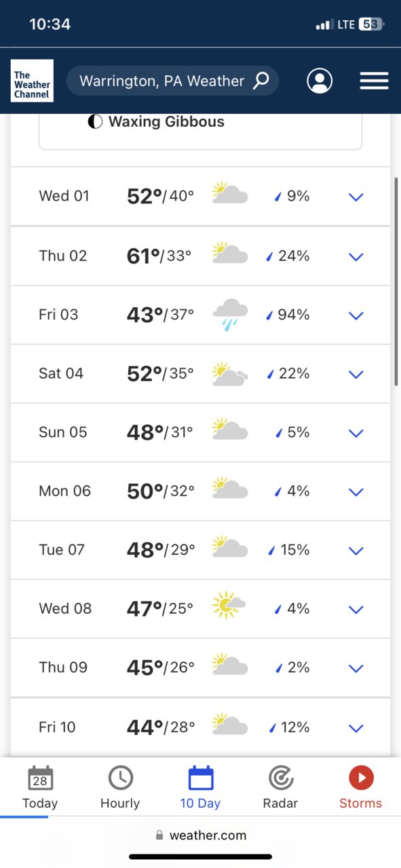Image resolution: width=401 pixels, height=868 pixels.
Task: Tap the mostly sunny icon for Wed 08
Action: (x=228, y=605)
